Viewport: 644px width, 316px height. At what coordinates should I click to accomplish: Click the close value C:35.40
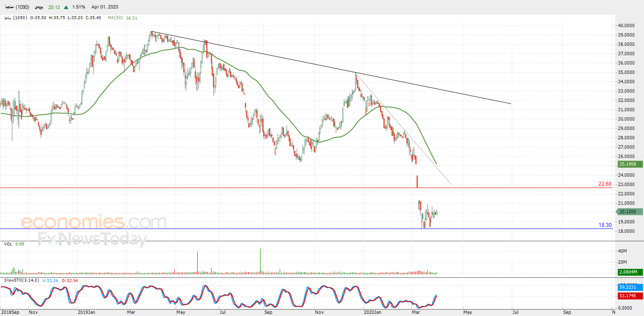(x=93, y=18)
